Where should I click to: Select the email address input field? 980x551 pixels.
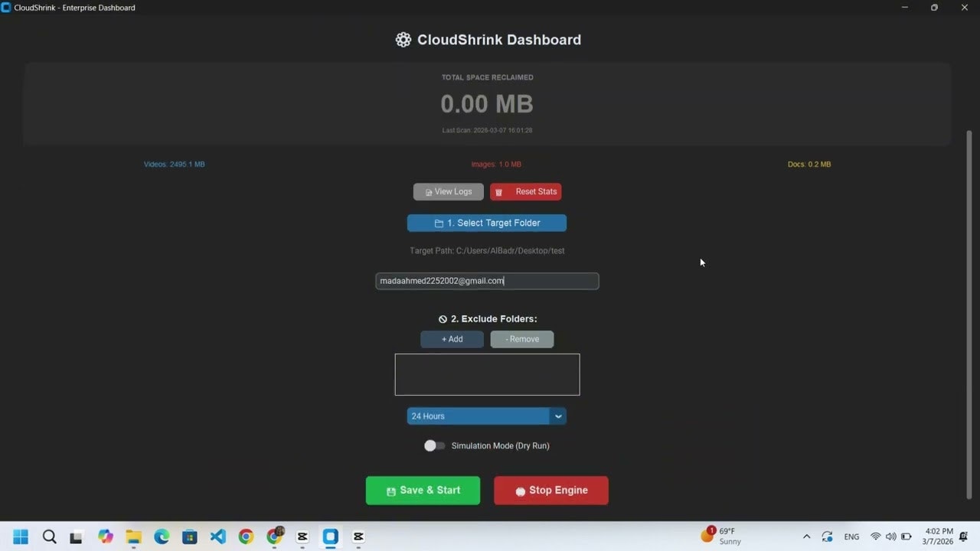(487, 281)
